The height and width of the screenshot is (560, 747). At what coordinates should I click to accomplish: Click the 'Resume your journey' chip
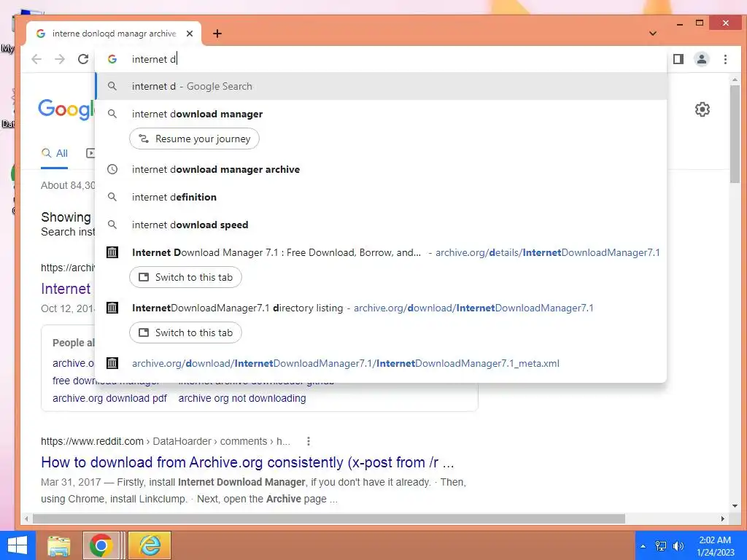pyautogui.click(x=194, y=139)
